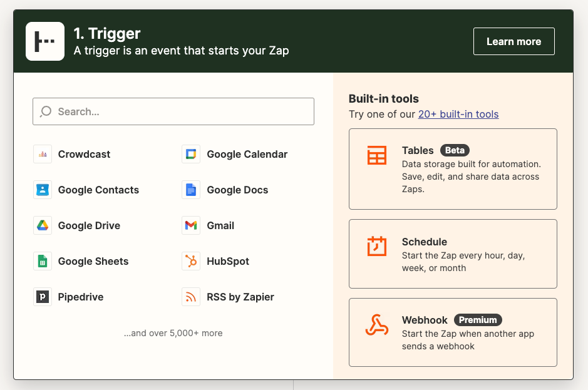The height and width of the screenshot is (390, 588).
Task: Click the RSS by Zapier icon
Action: tap(191, 297)
